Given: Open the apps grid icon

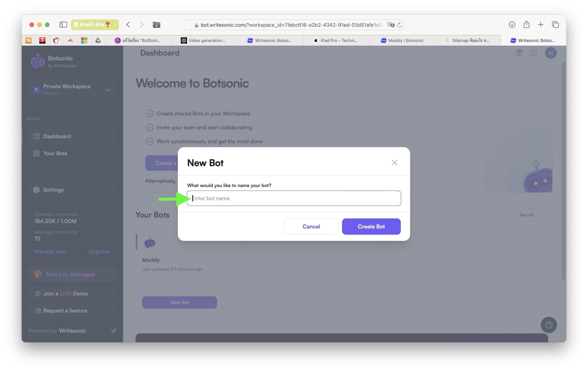Looking at the screenshot, I should coord(534,53).
